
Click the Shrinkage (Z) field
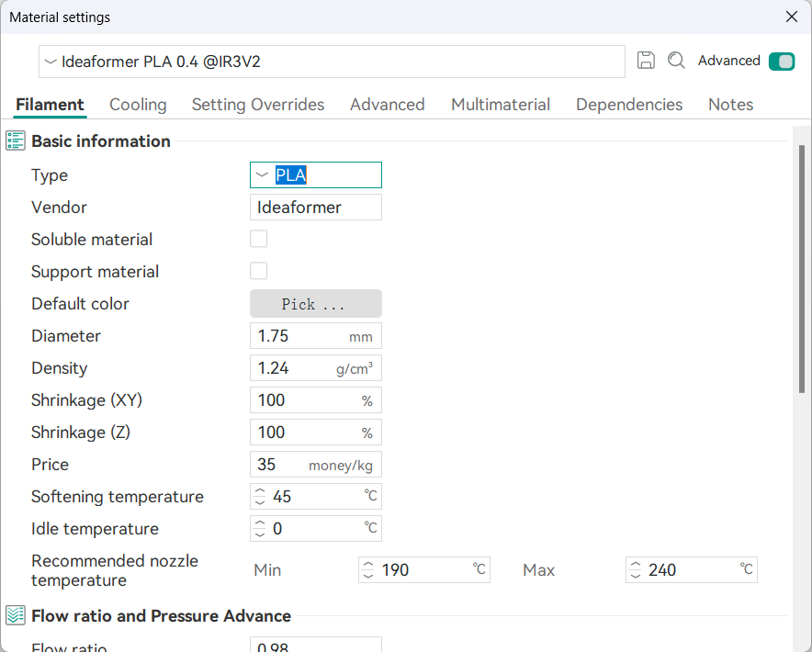click(316, 432)
